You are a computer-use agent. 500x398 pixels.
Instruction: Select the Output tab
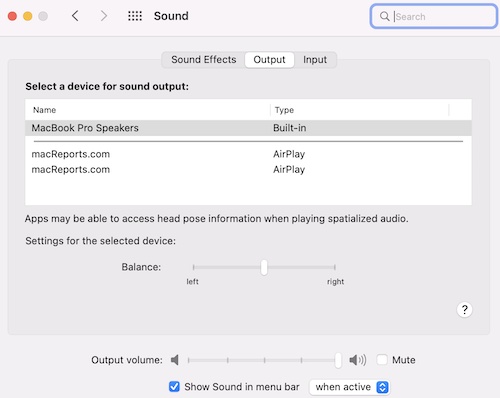[x=269, y=60]
